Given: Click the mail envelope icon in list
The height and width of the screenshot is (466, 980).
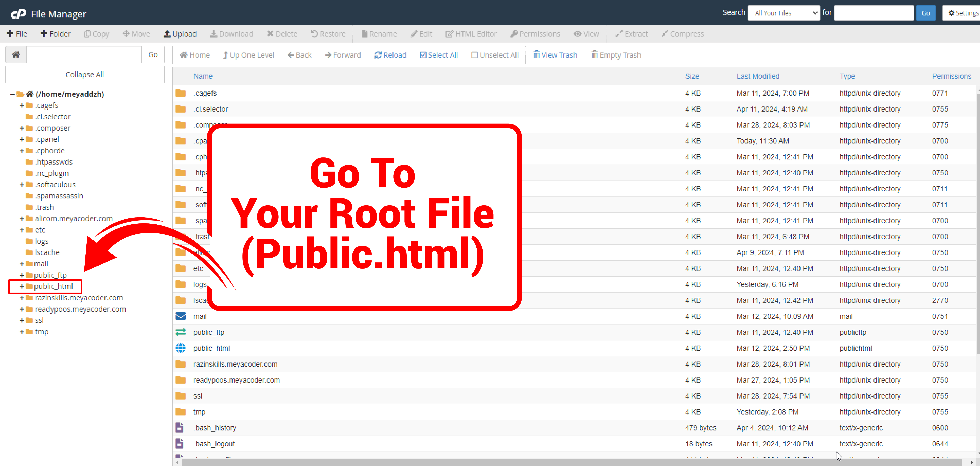Looking at the screenshot, I should (181, 316).
